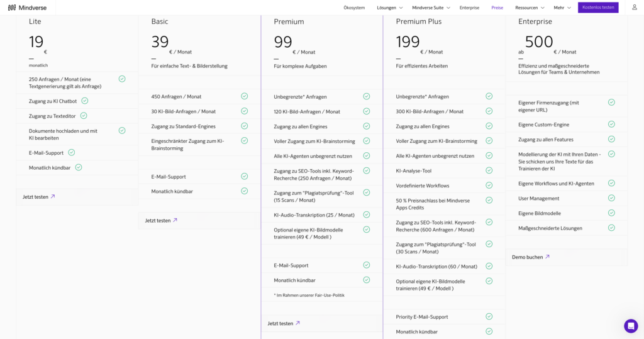
Task: Expand the Mehr dropdown menu
Action: (562, 8)
